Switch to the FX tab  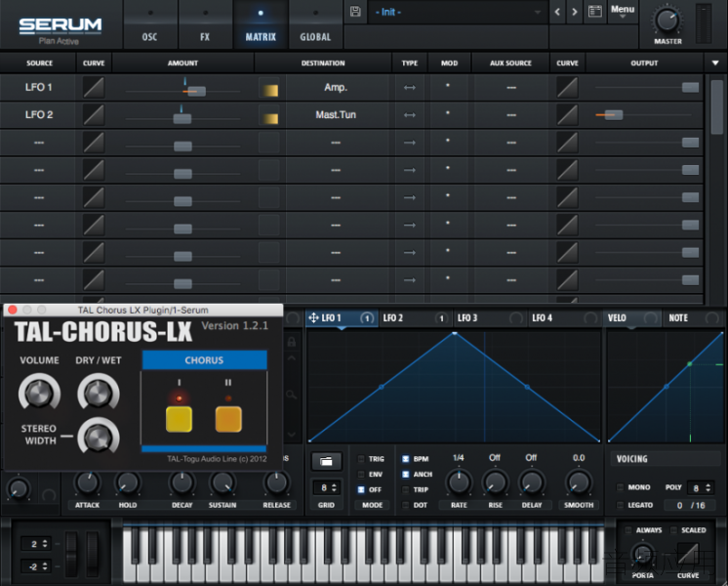coord(205,24)
